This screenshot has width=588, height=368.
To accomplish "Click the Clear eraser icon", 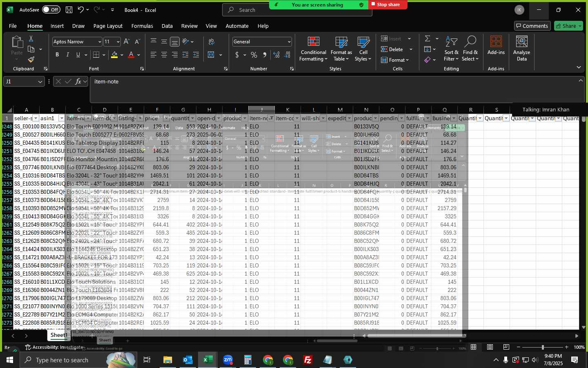I will pyautogui.click(x=428, y=60).
